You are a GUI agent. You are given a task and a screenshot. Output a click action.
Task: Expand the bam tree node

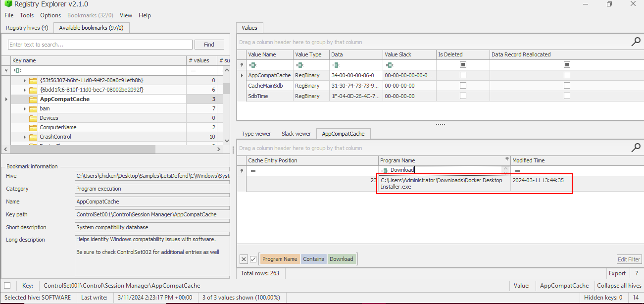click(x=24, y=108)
